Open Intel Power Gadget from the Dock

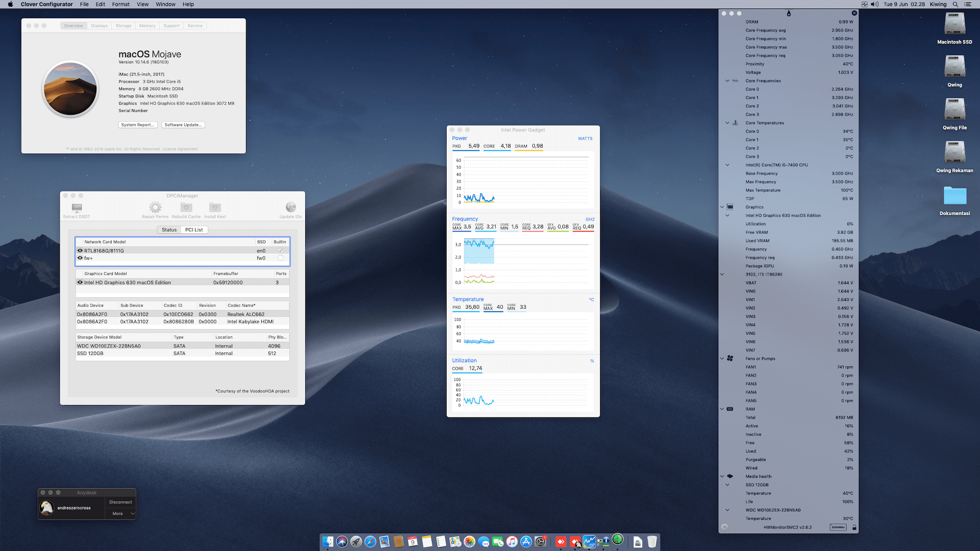(590, 541)
